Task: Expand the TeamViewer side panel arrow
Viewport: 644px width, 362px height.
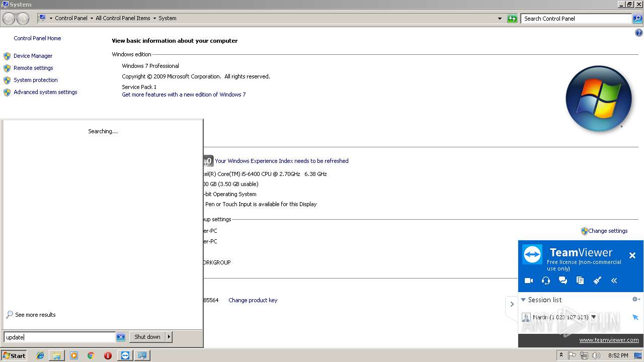Action: (512, 304)
